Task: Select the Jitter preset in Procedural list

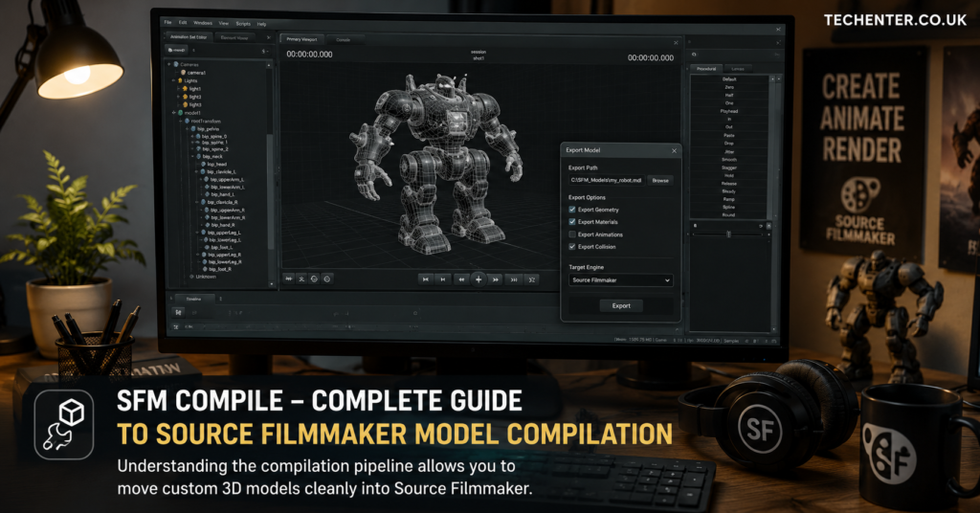Action: pos(729,152)
